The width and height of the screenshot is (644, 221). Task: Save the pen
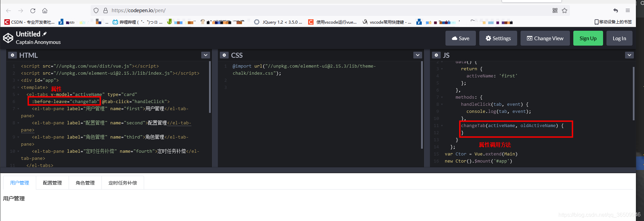[461, 38]
